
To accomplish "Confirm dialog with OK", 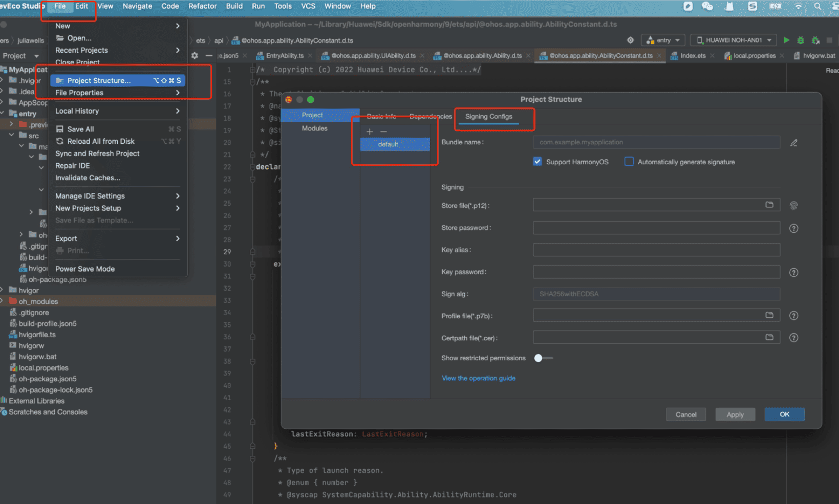I will 784,414.
